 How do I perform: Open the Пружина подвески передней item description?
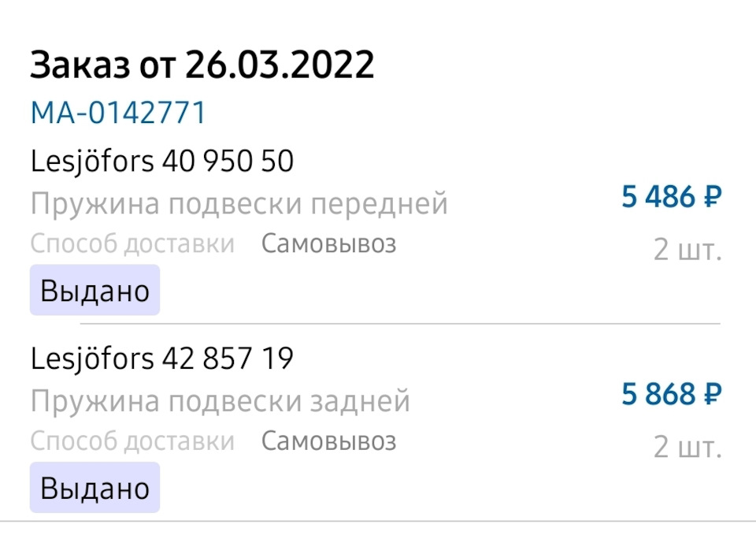(x=239, y=204)
